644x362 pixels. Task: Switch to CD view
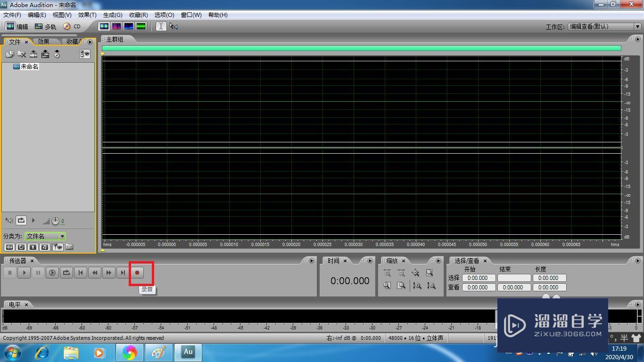click(72, 26)
